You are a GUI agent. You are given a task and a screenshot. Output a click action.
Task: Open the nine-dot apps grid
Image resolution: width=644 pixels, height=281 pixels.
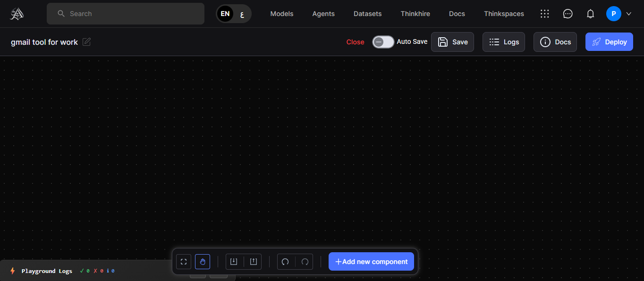pyautogui.click(x=545, y=14)
